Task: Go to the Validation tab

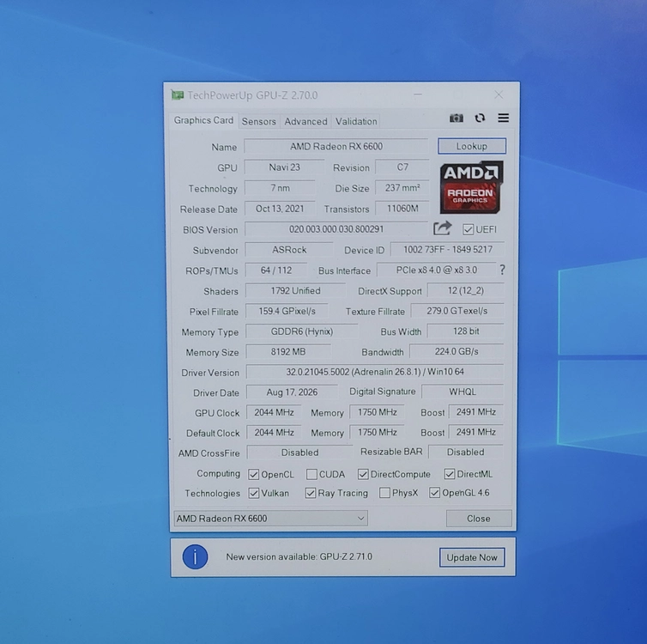Action: click(x=356, y=121)
